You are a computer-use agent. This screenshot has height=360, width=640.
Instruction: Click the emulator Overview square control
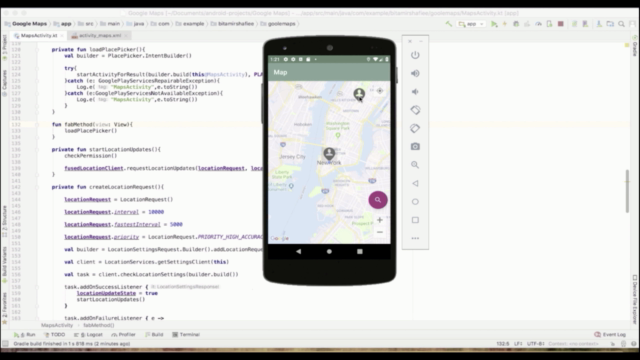click(415, 220)
